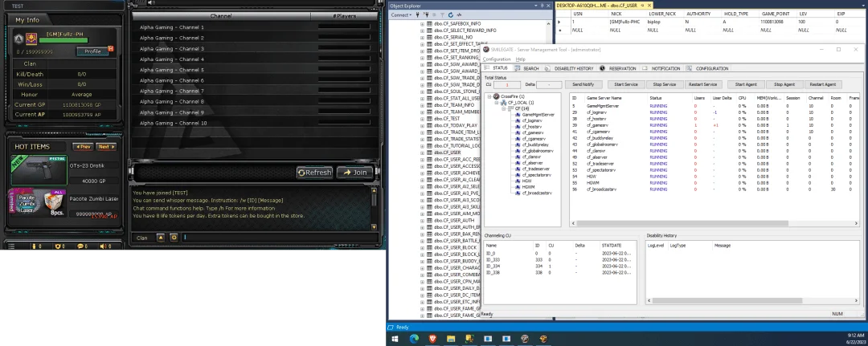Image resolution: width=868 pixels, height=346 pixels.
Task: Click the pink clan emblem icon in My Info
Action: click(31, 39)
